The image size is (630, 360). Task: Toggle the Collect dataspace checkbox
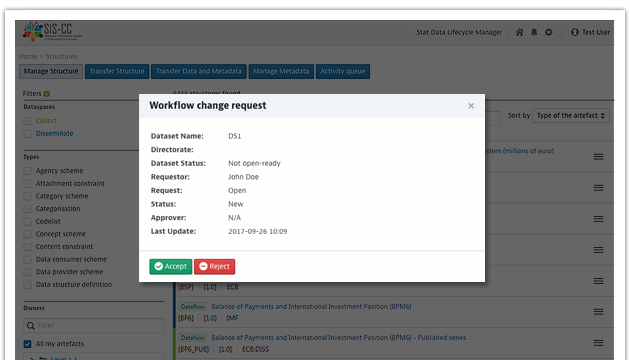click(x=27, y=121)
